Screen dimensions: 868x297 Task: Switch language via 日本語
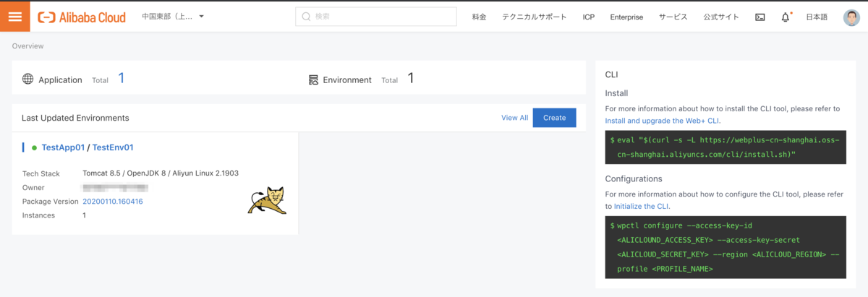pyautogui.click(x=817, y=17)
